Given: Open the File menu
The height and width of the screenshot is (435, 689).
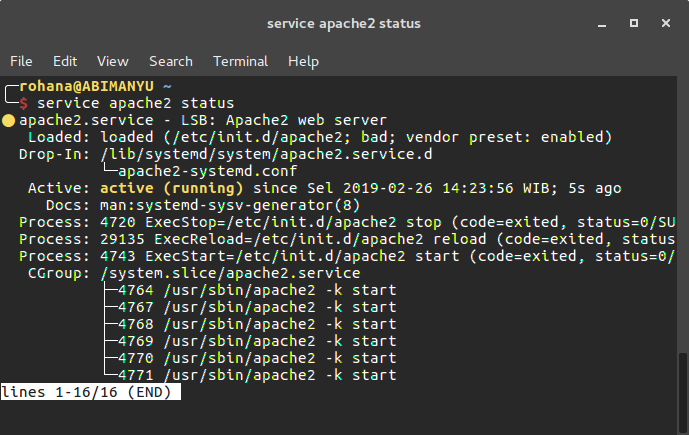Looking at the screenshot, I should (x=21, y=62).
